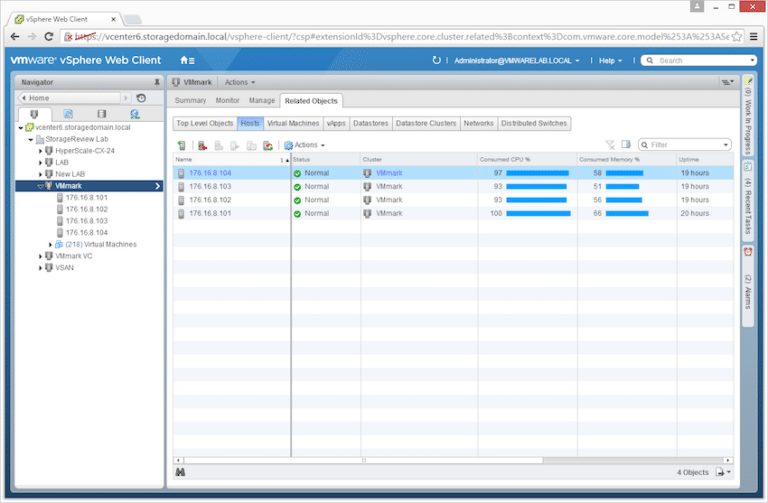This screenshot has width=768, height=503.
Task: Click the greyed power-on host toolbar icon
Action: pyautogui.click(x=235, y=145)
